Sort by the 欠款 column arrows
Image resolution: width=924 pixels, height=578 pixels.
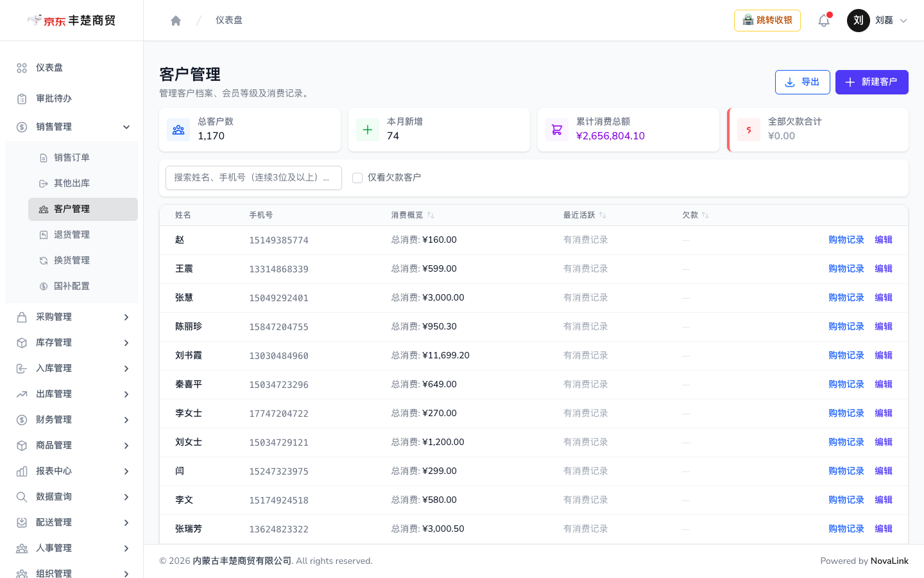[x=705, y=215]
